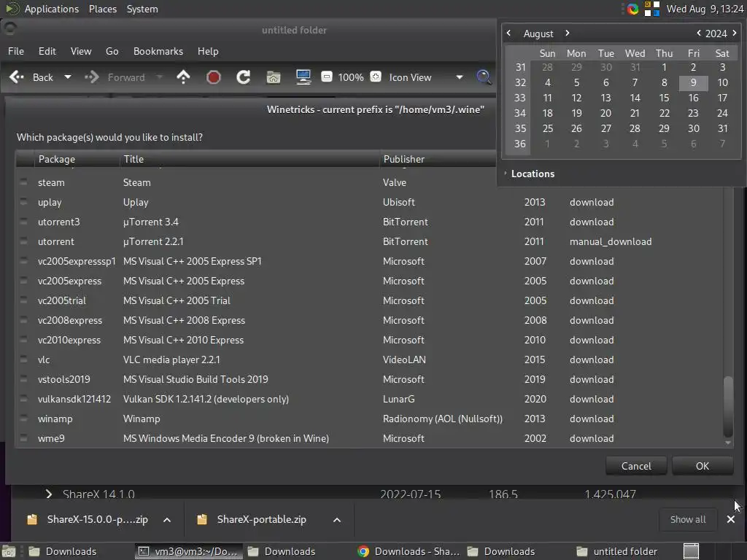Click the zoom in plus icon

point(376,77)
